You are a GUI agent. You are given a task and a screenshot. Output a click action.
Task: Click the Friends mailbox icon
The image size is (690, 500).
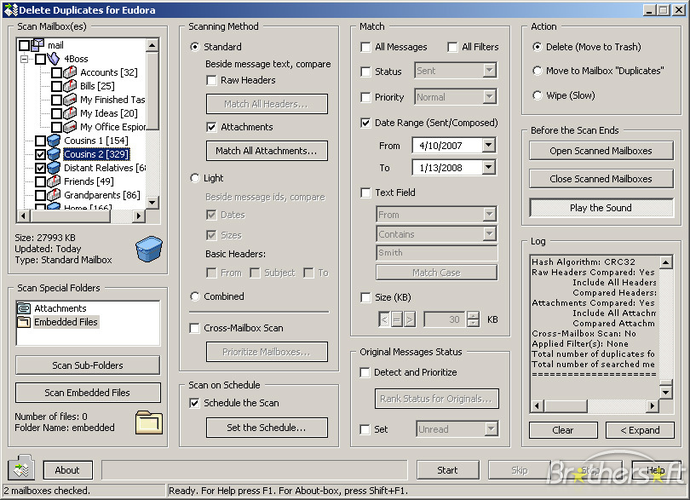(x=54, y=181)
